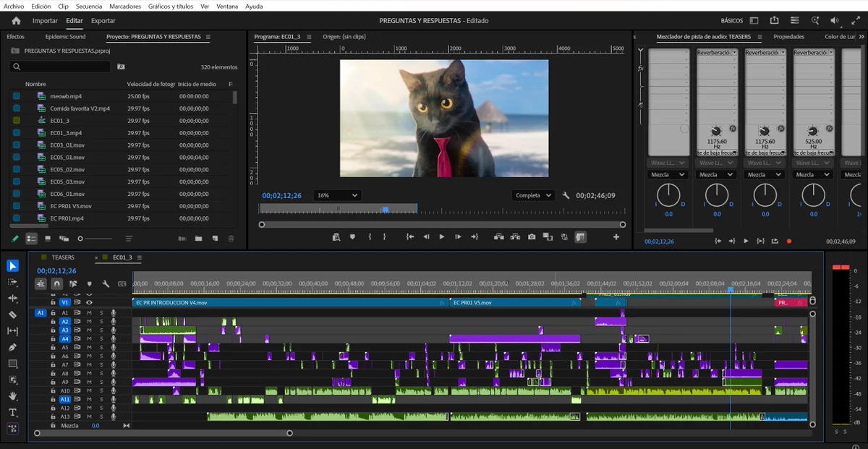Open the audio track mixer panel menu

(759, 36)
